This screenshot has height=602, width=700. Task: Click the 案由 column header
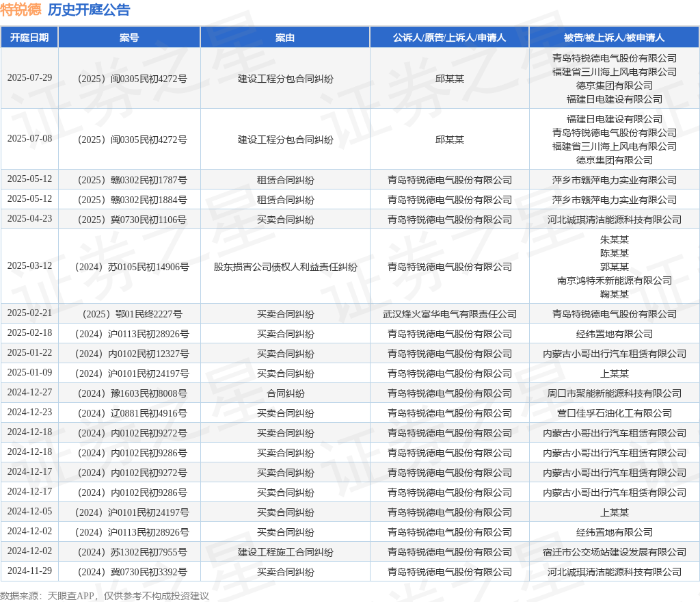pyautogui.click(x=285, y=38)
